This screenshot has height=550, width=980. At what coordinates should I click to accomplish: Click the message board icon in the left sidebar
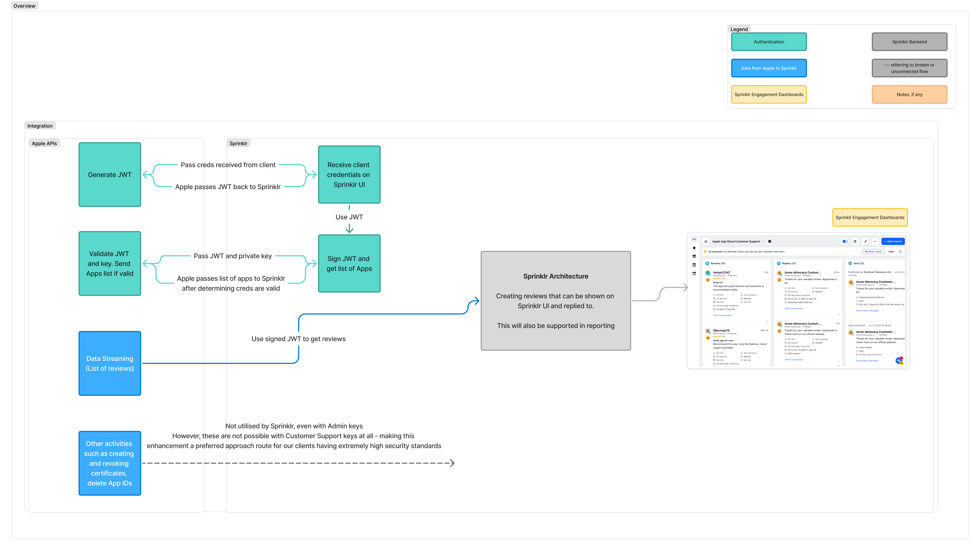(694, 257)
